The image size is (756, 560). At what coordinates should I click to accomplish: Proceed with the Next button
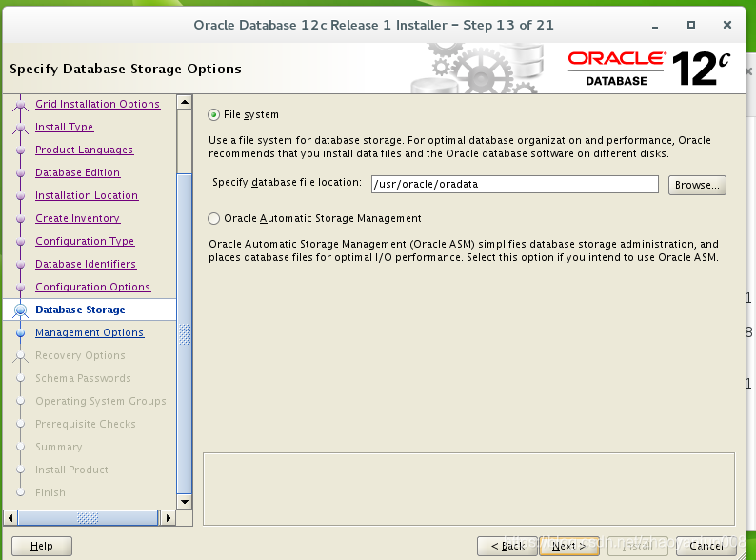pyautogui.click(x=569, y=546)
